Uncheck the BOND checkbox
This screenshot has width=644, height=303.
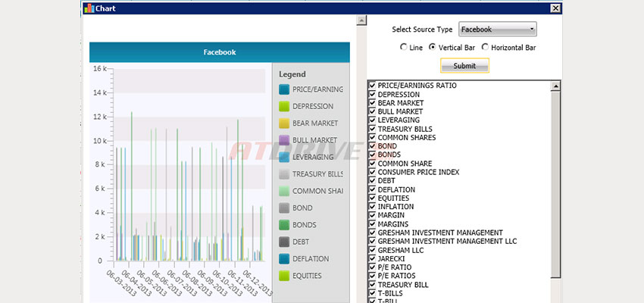click(x=373, y=145)
